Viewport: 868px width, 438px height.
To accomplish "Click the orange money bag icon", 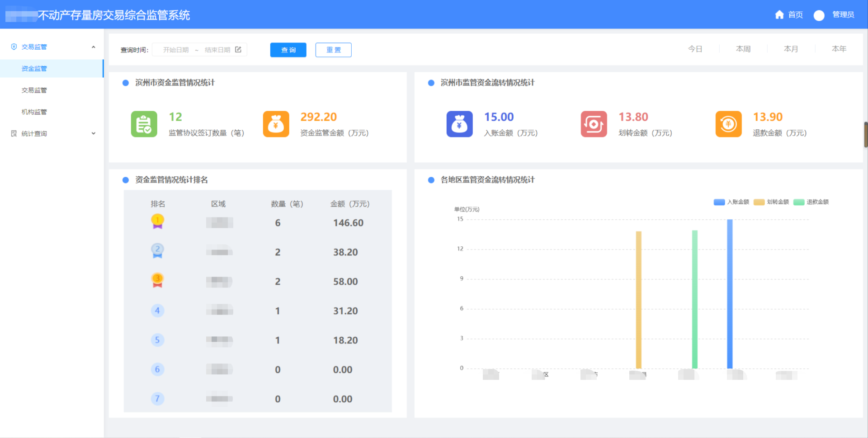I will point(276,124).
